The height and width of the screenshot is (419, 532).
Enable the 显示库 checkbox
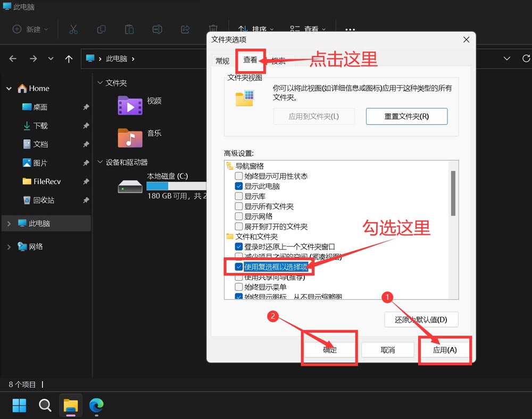pos(239,196)
